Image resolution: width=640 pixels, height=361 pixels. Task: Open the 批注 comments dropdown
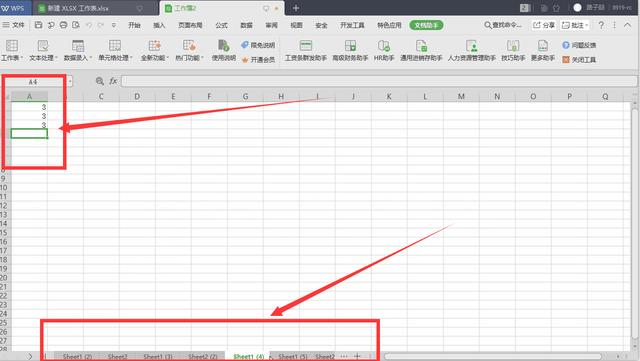click(x=576, y=25)
